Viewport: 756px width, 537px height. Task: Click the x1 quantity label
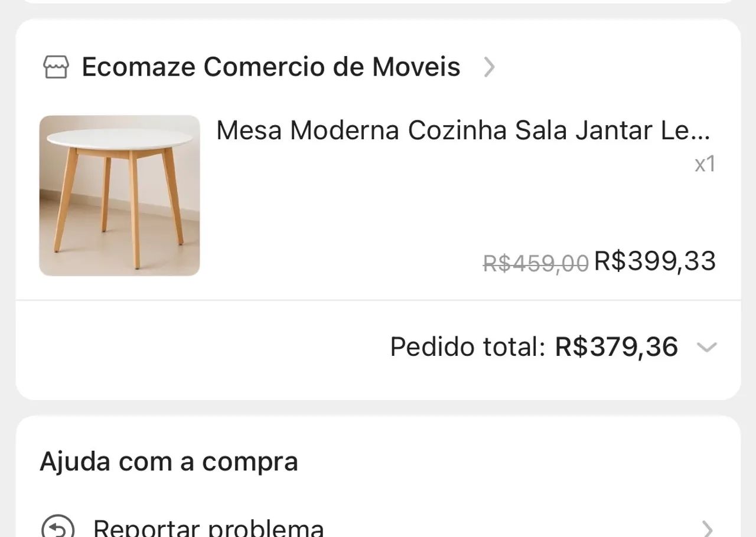coord(705,163)
